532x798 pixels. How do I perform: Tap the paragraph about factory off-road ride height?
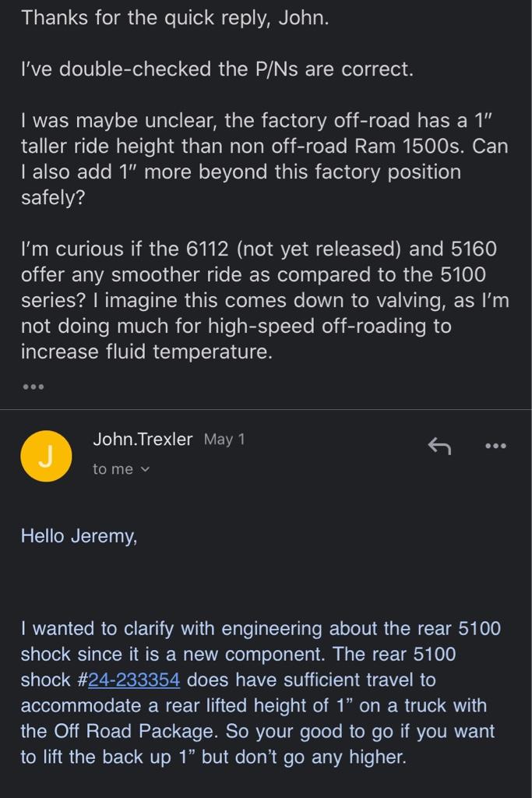[265, 159]
